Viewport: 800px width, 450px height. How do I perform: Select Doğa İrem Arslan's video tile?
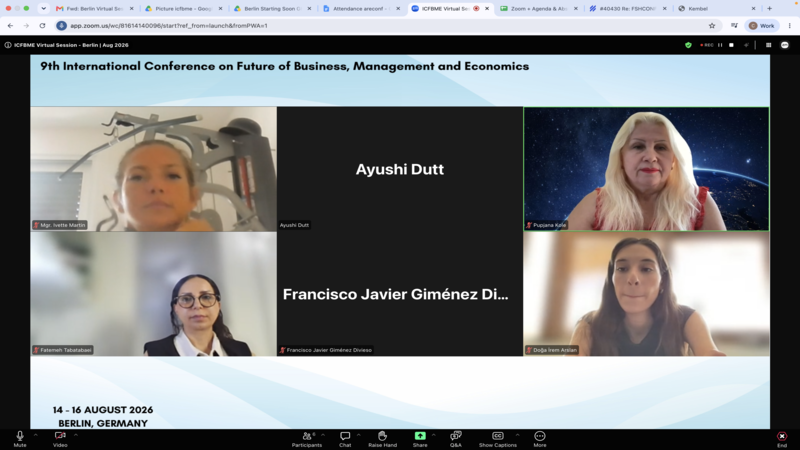646,294
